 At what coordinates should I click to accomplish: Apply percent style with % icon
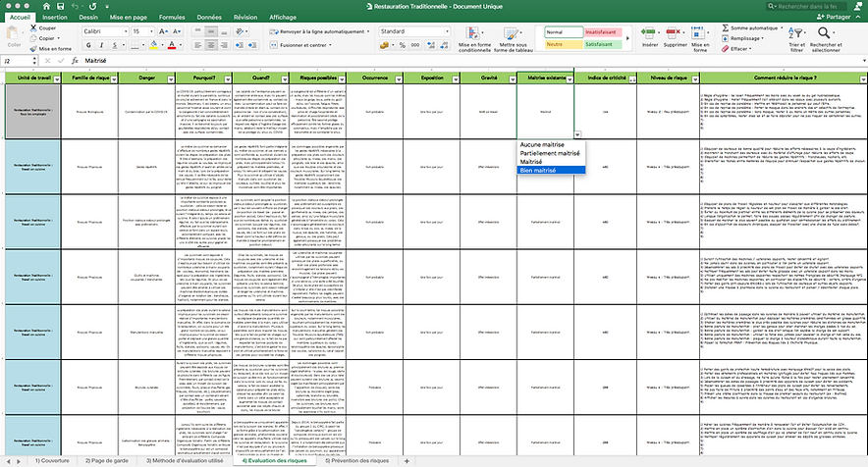pos(402,45)
